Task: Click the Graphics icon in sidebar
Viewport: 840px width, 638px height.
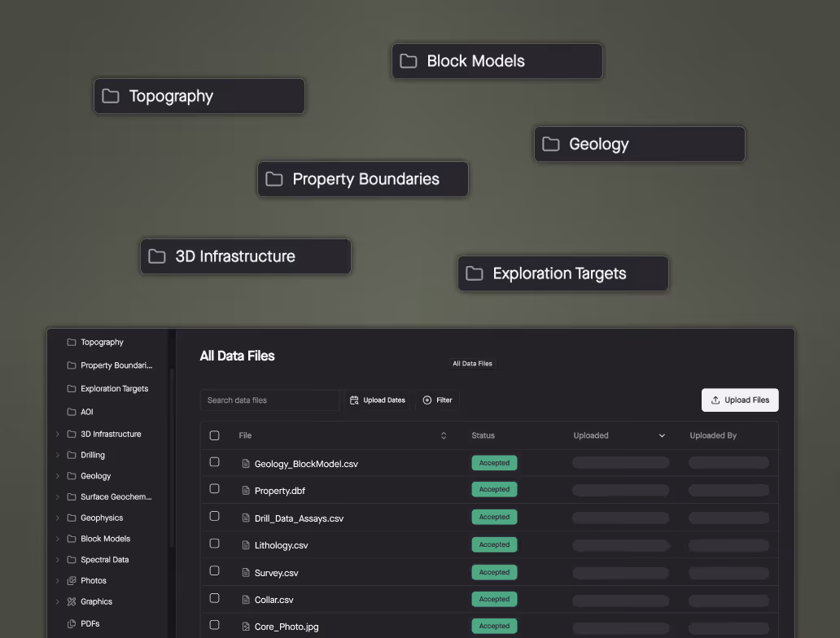Action: coord(72,601)
